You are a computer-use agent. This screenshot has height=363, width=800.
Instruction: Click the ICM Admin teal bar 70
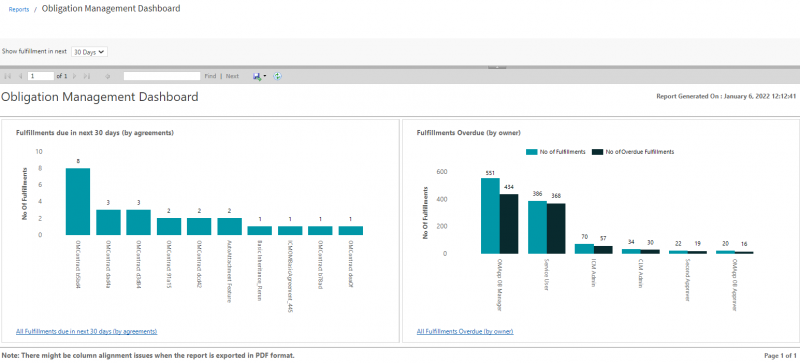tap(584, 249)
